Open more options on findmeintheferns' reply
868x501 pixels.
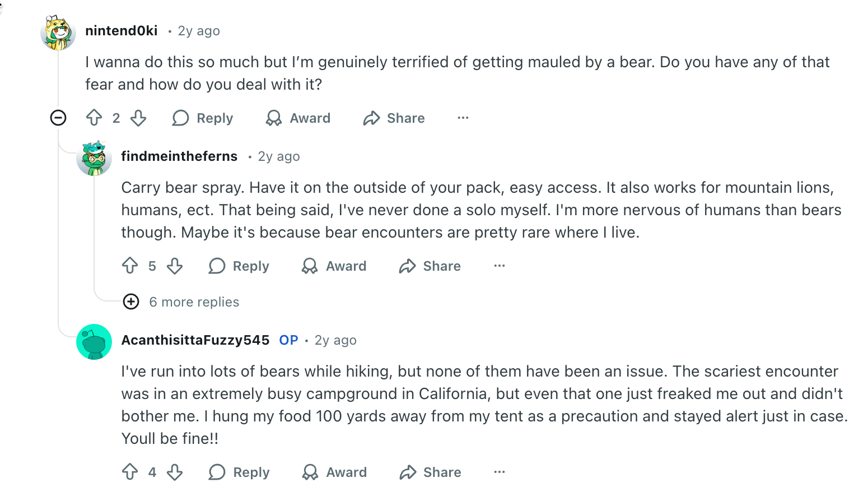click(500, 266)
